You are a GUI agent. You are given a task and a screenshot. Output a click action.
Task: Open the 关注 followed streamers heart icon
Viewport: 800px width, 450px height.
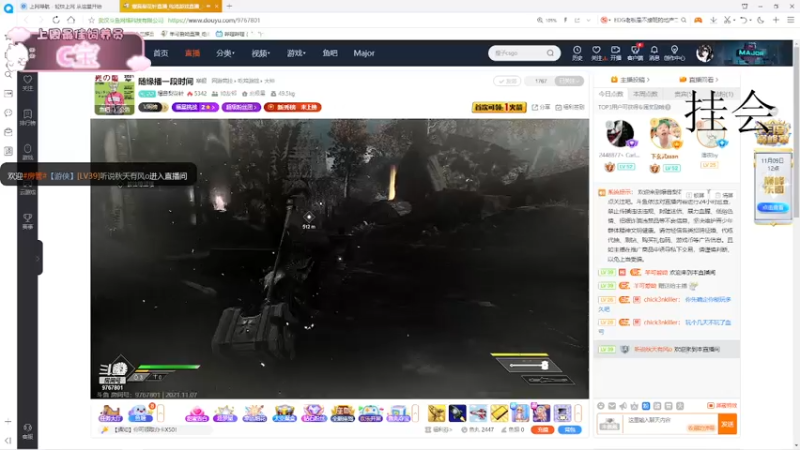pos(596,53)
